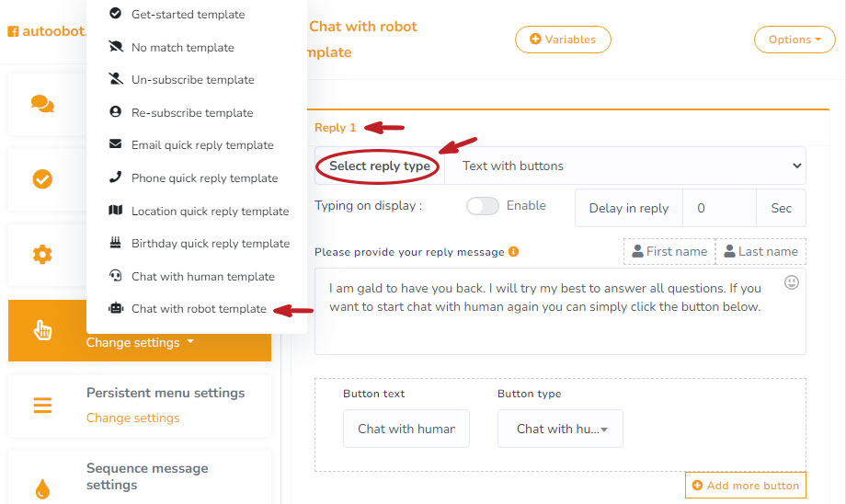Image resolution: width=846 pixels, height=504 pixels.
Task: Click the chat bubbles sidebar icon
Action: [42, 103]
